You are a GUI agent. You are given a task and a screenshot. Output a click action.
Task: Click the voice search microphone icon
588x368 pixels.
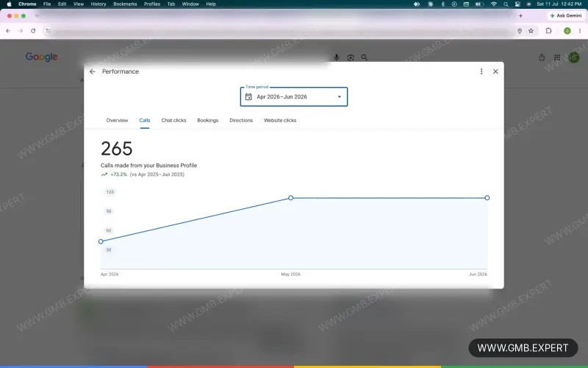tap(337, 57)
